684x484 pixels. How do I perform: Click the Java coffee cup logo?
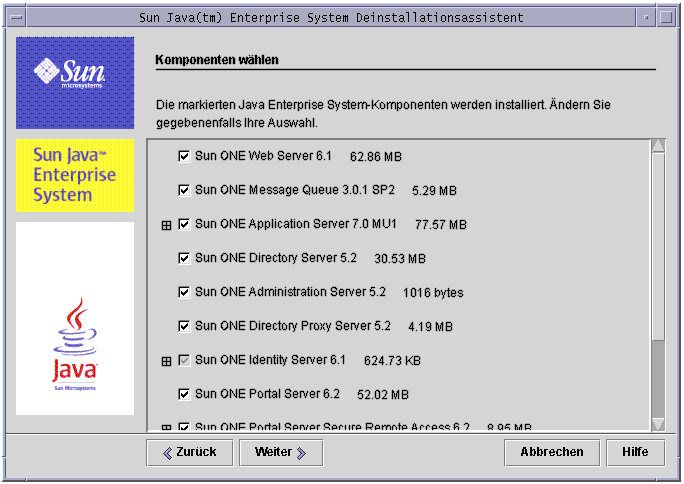(x=75, y=344)
